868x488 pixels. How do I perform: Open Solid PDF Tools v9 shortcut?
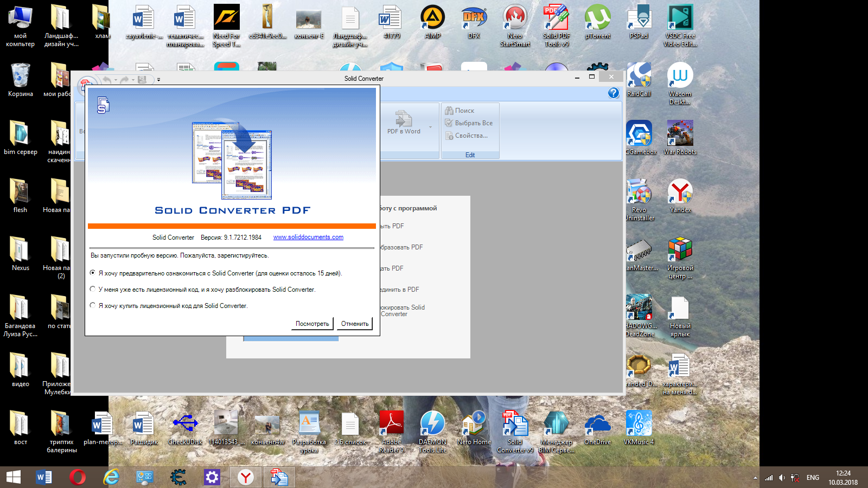pyautogui.click(x=556, y=26)
